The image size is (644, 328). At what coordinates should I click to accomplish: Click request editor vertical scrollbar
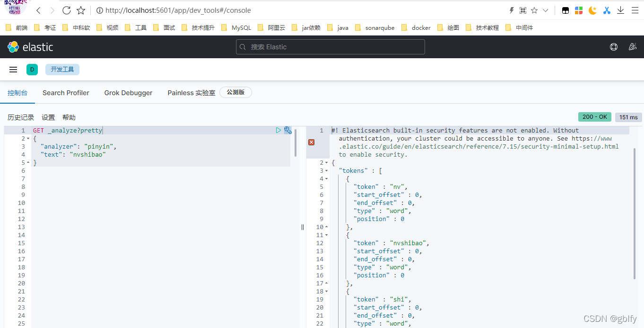click(296, 142)
